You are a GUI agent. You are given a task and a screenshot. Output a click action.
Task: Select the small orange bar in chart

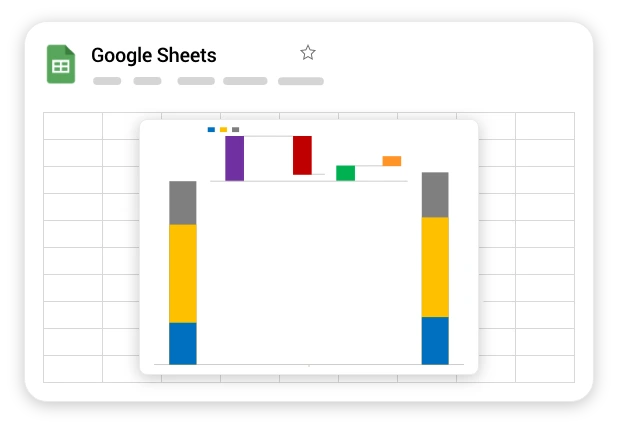(x=391, y=161)
